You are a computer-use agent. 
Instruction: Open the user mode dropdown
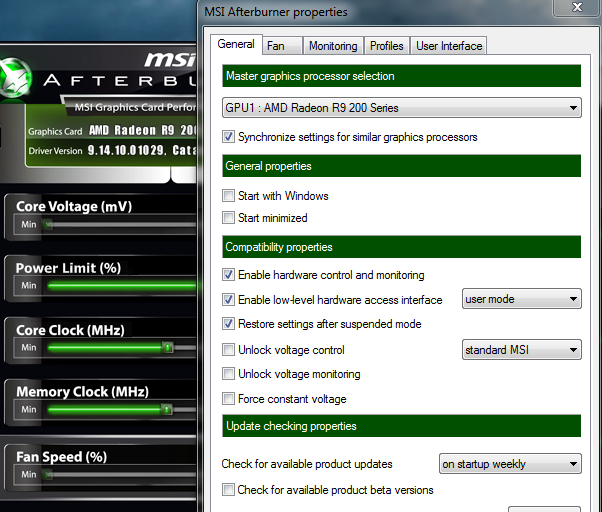522,299
